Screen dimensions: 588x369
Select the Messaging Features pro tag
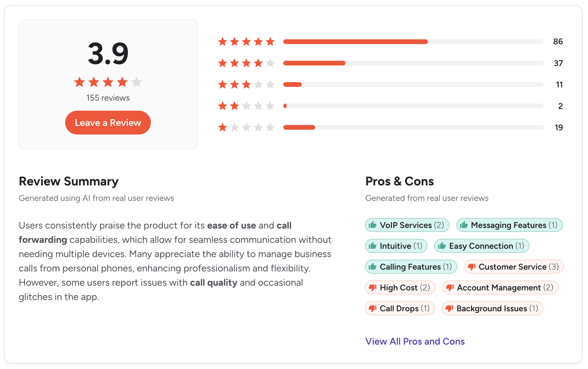[509, 225]
